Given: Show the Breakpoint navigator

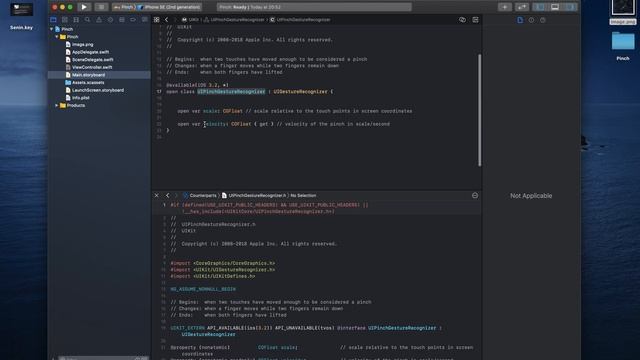Looking at the screenshot, I should [x=133, y=20].
